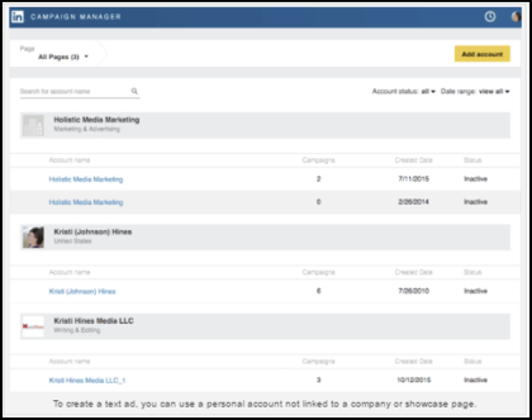Click Kristi (Johnson) Hines profile photo
The width and height of the screenshot is (532, 420).
tap(33, 237)
